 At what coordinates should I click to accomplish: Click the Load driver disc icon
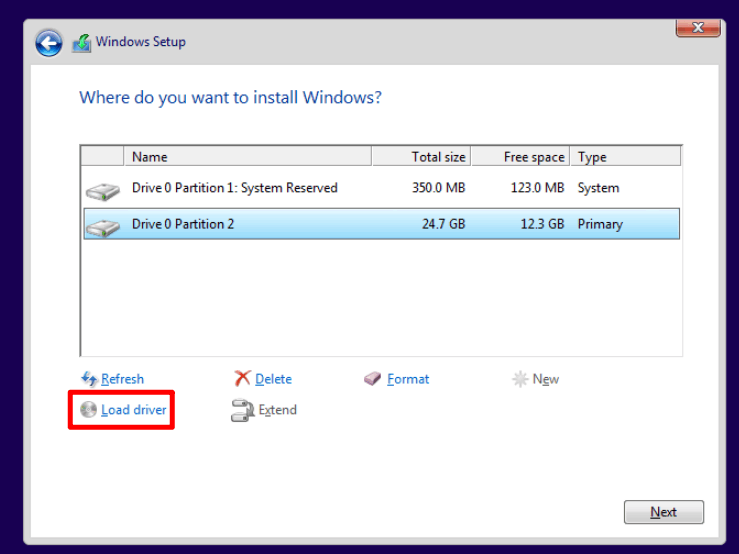pyautogui.click(x=88, y=410)
